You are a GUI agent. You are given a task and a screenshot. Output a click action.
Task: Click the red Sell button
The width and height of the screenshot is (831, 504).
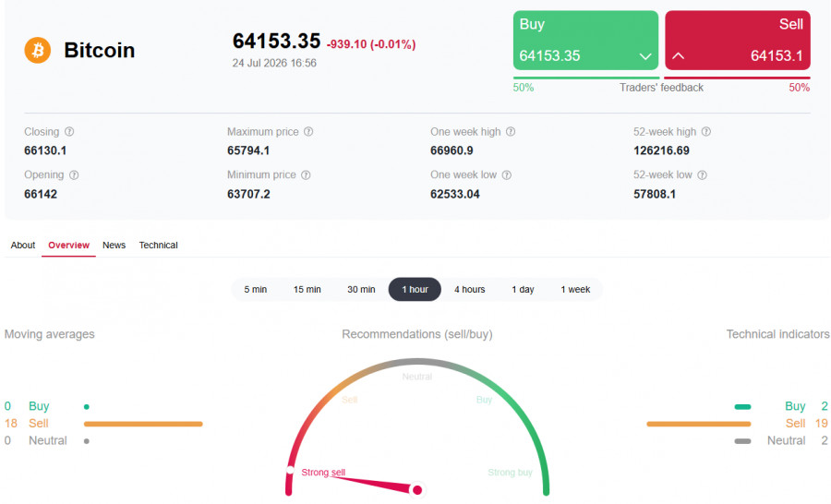[x=738, y=41]
